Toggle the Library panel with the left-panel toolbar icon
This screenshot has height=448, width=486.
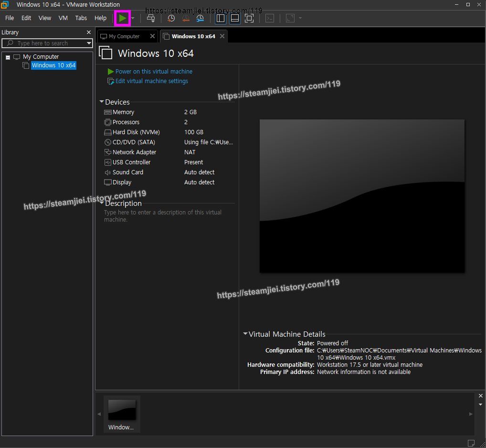pos(220,18)
